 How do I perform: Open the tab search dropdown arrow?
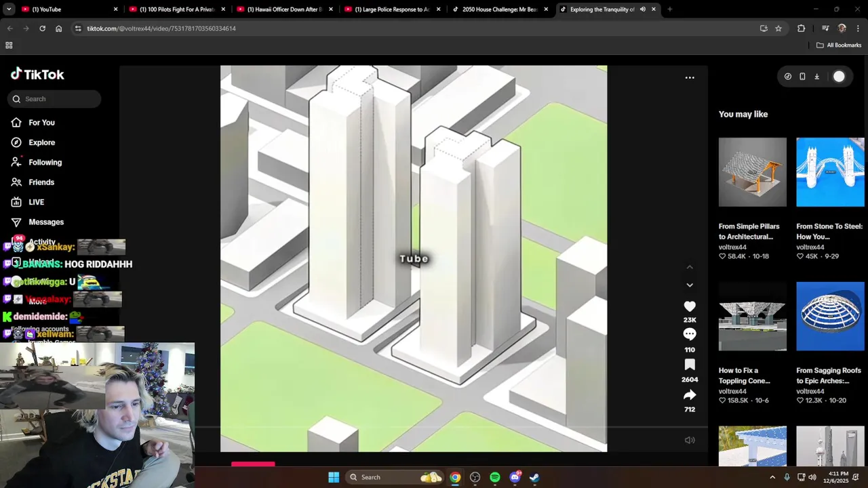pos(9,9)
